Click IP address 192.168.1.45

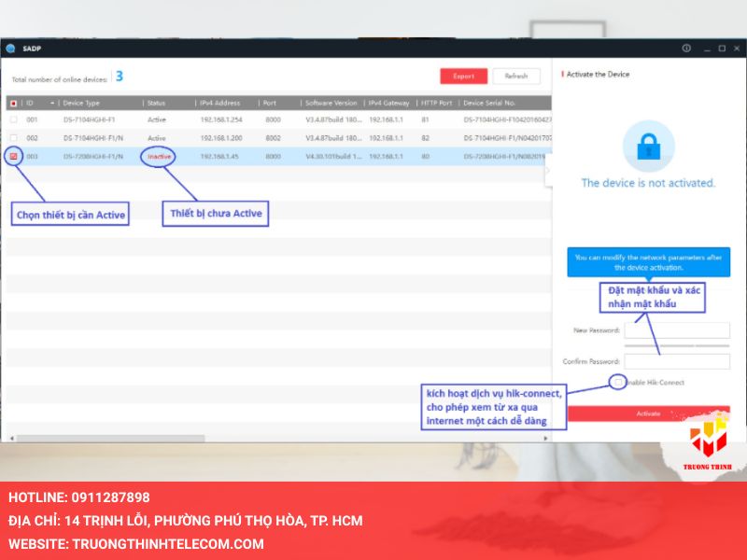click(219, 156)
